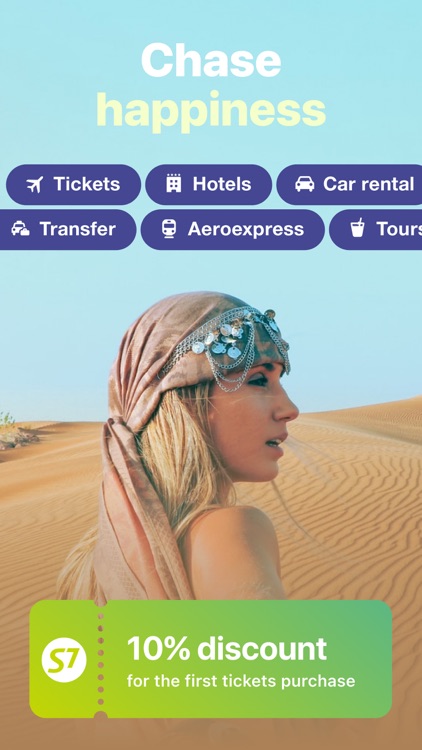Image resolution: width=422 pixels, height=750 pixels.
Task: Open the Tickets category
Action: tap(73, 184)
